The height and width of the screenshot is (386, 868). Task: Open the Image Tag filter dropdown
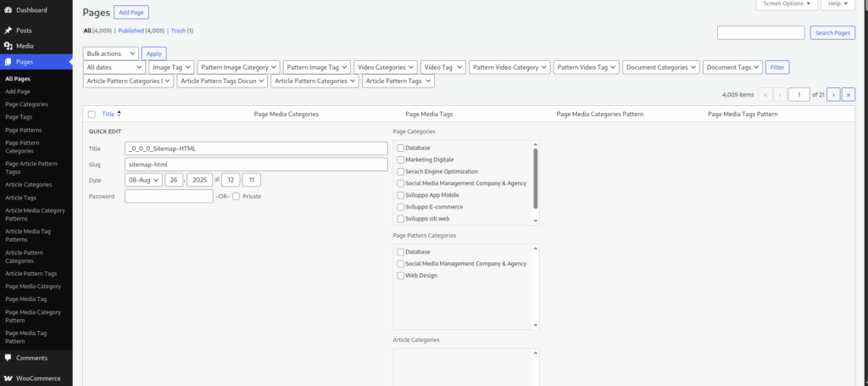[x=171, y=68]
